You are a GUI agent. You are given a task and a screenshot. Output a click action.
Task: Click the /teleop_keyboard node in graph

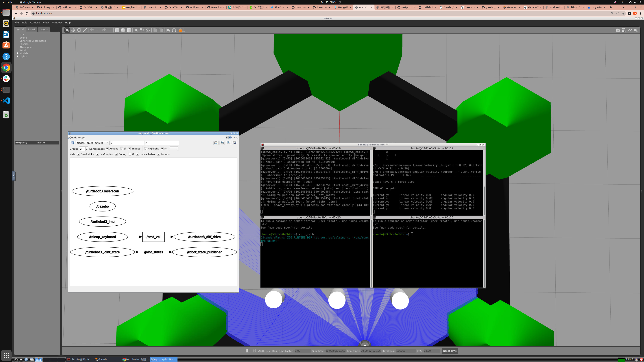coord(102,237)
